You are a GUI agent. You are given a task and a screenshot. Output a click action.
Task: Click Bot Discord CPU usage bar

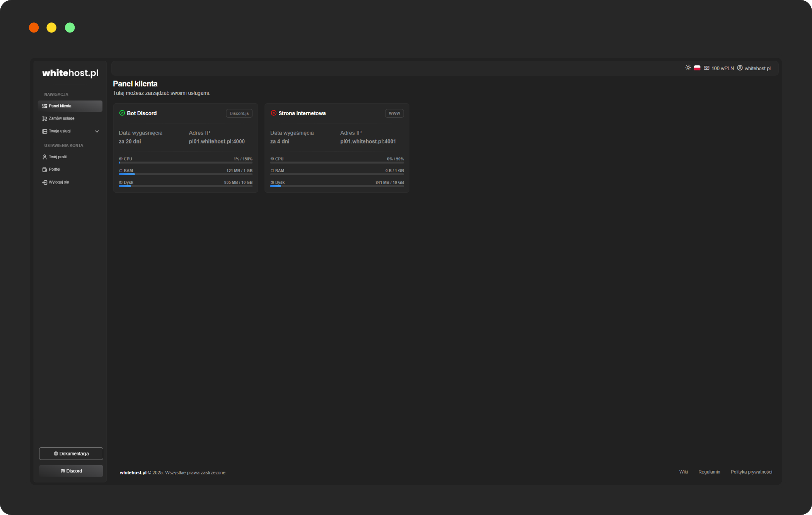[x=186, y=163]
